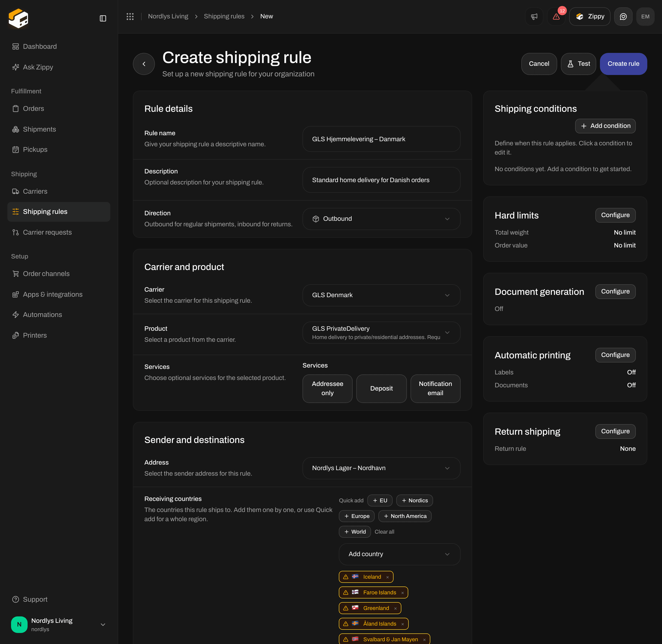Click Shipping rules breadcrumb link
Image resolution: width=662 pixels, height=644 pixels.
click(x=224, y=16)
